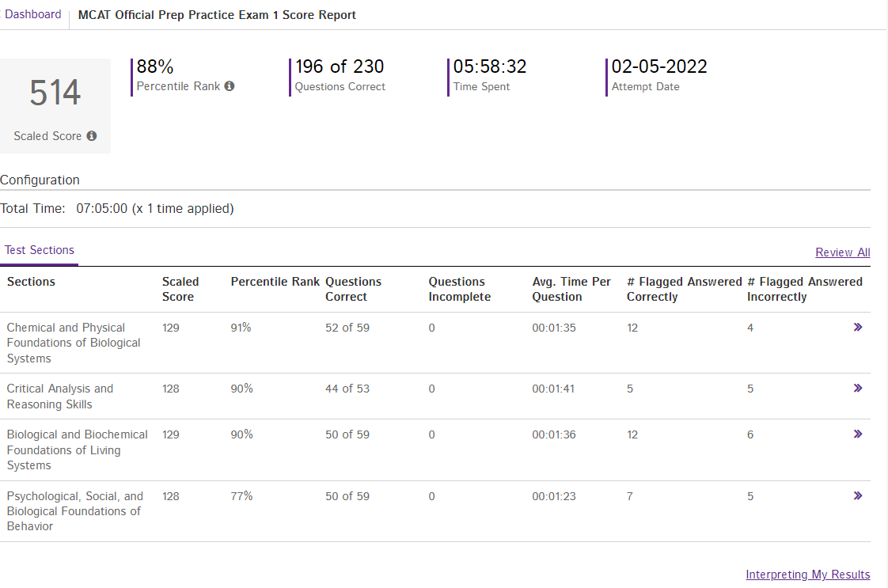The image size is (888, 588).
Task: Click the exam score report title
Action: 217,15
